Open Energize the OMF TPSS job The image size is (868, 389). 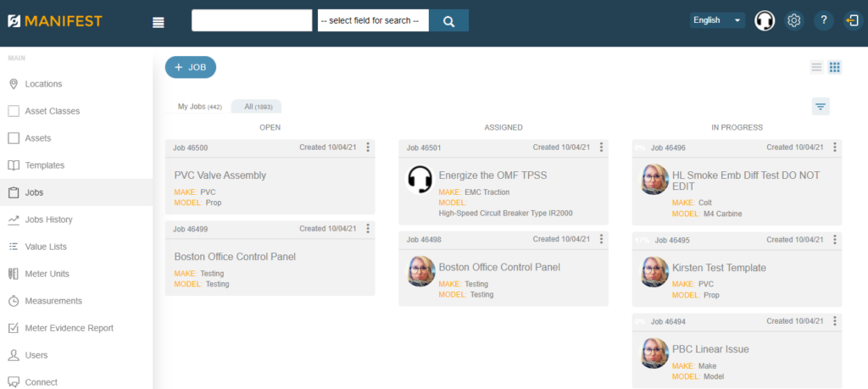(492, 175)
